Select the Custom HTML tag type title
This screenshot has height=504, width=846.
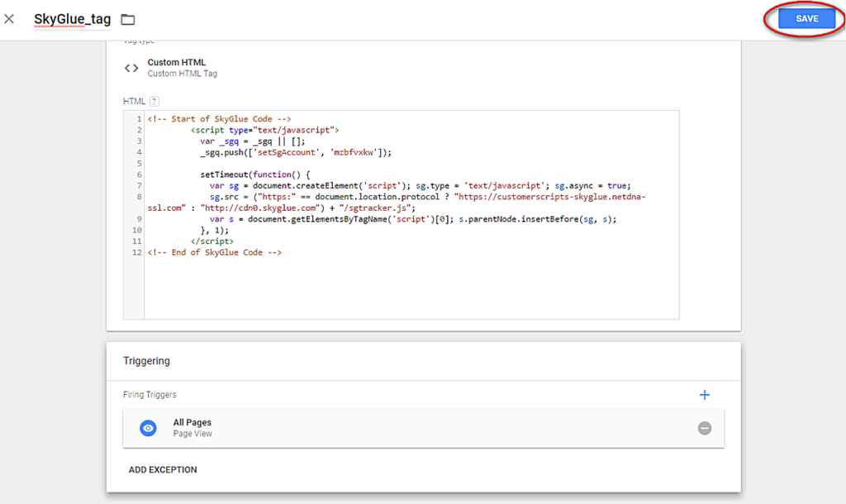[x=176, y=63]
